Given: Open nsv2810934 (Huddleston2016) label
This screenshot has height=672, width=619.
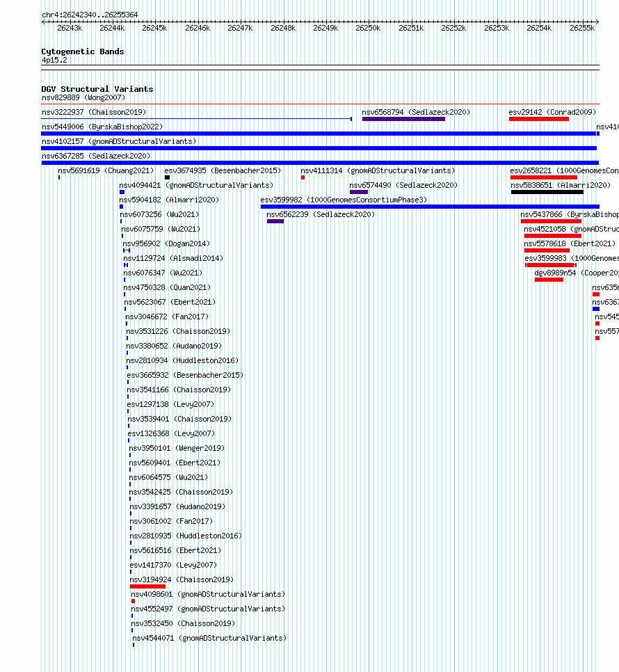Looking at the screenshot, I should [182, 360].
